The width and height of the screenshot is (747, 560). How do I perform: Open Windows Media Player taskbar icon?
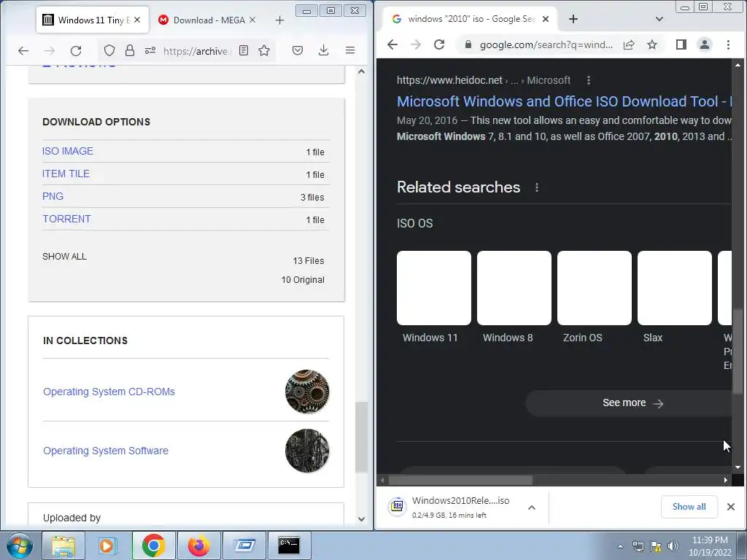tap(108, 545)
